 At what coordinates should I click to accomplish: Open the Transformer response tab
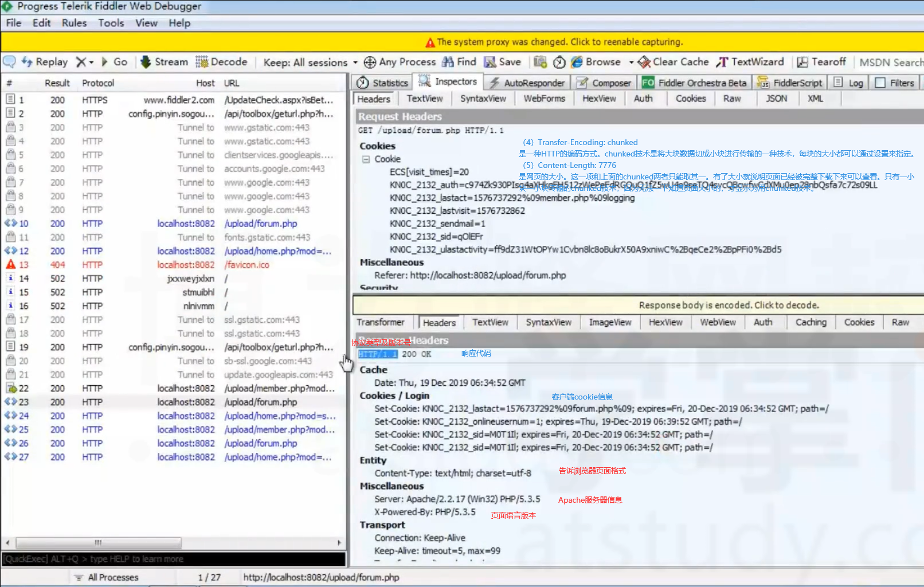(x=381, y=322)
